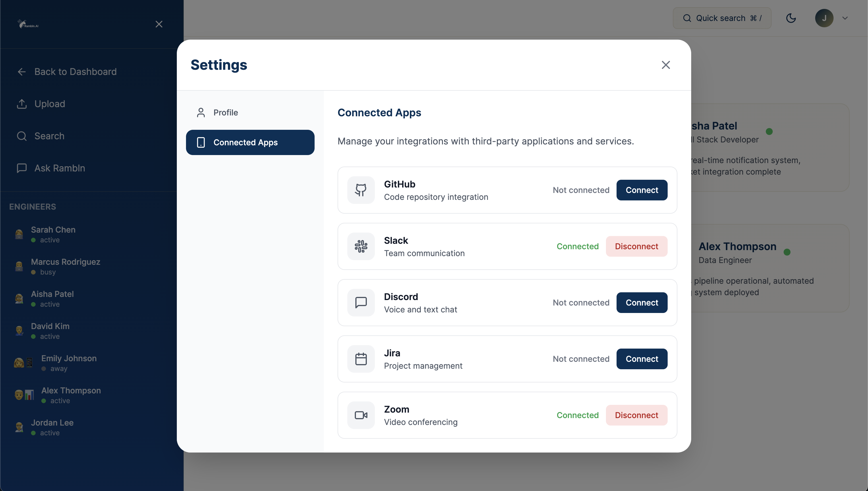This screenshot has height=491, width=868.
Task: Close the Settings dialog
Action: 665,65
